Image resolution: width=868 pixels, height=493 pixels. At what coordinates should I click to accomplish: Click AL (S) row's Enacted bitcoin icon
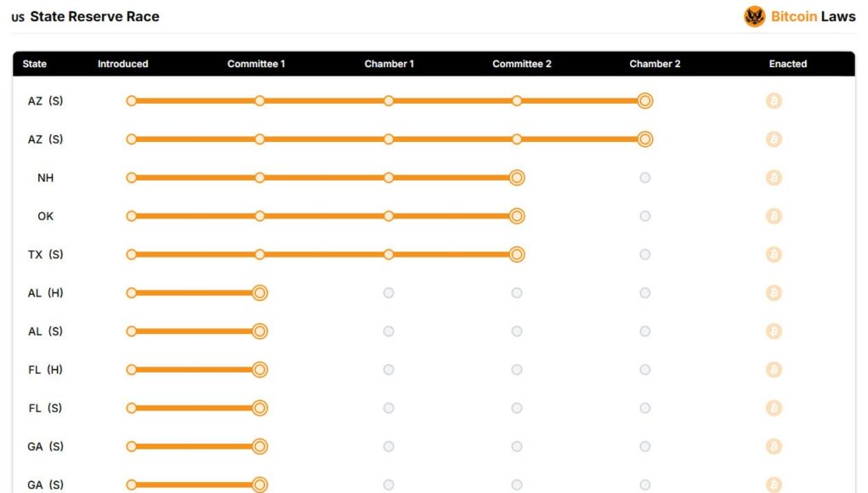[774, 331]
